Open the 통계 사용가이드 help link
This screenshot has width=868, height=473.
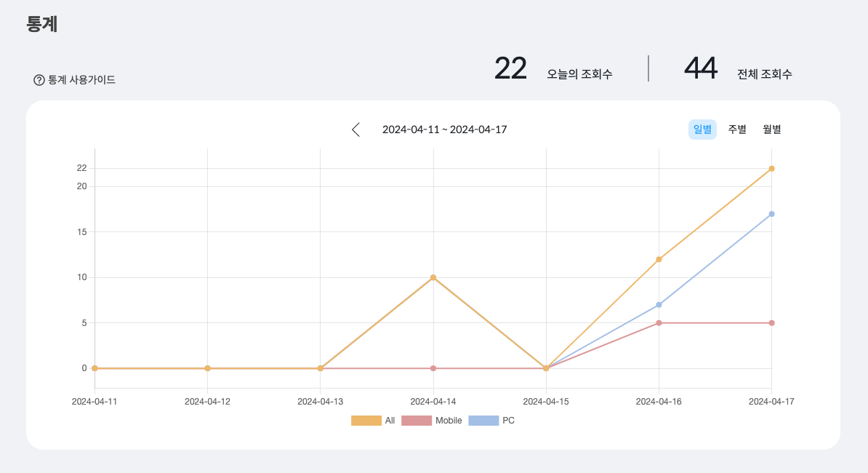[74, 80]
